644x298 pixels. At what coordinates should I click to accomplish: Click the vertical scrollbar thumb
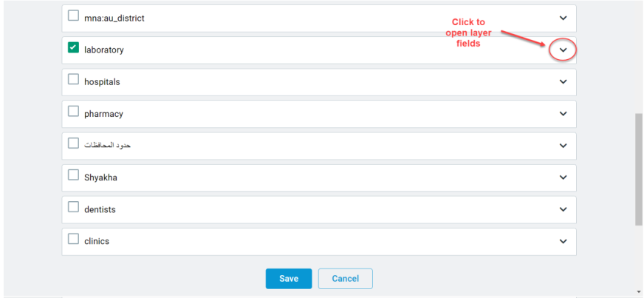pos(639,169)
